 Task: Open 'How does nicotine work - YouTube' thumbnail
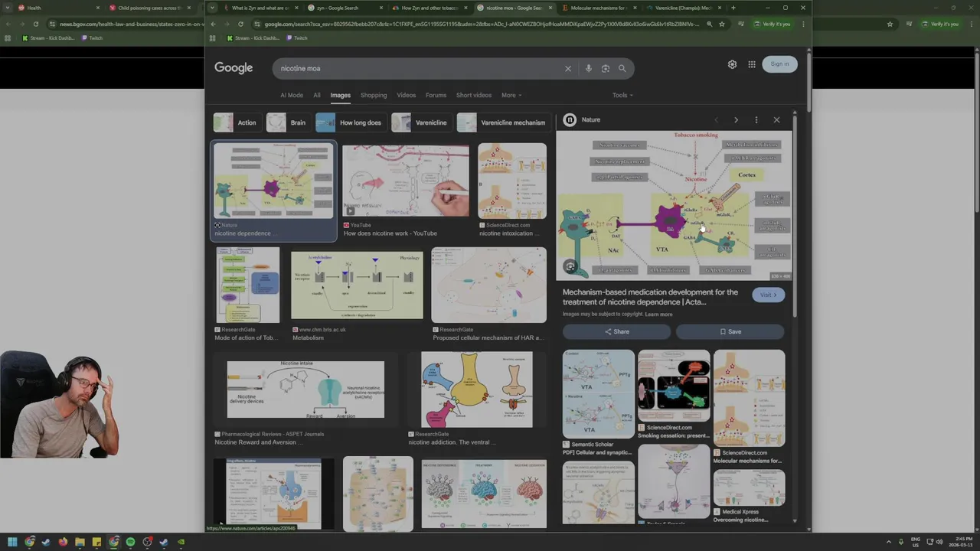pyautogui.click(x=406, y=181)
